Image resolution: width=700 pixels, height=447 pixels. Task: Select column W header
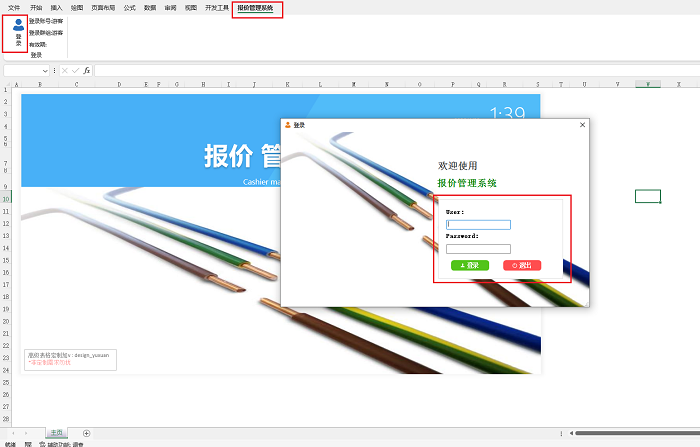(648, 84)
